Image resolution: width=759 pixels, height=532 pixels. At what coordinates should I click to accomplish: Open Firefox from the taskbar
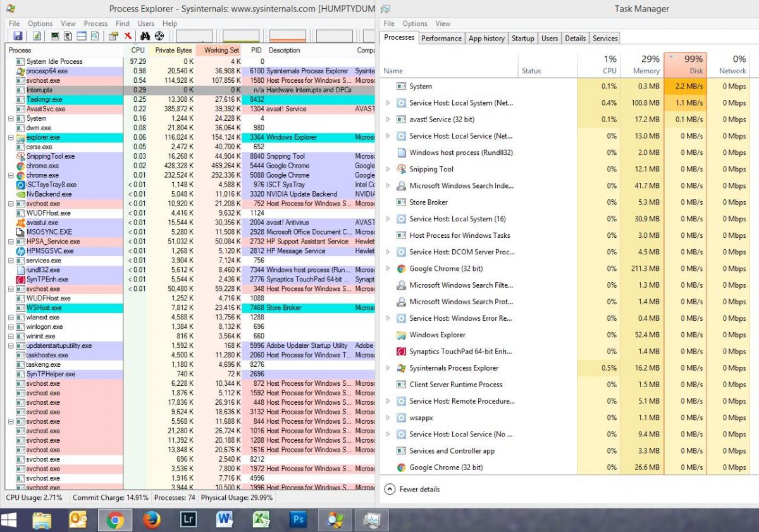[151, 520]
